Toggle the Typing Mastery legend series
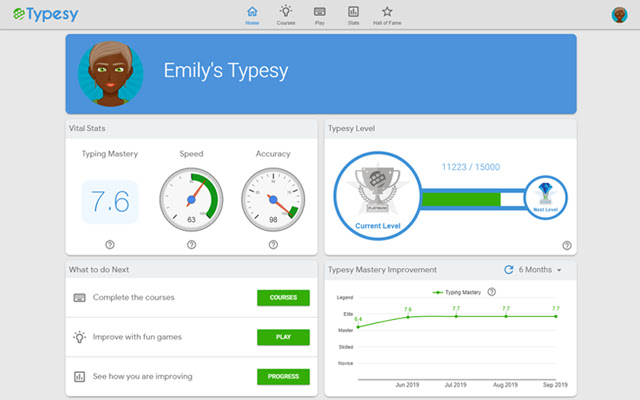This screenshot has width=640, height=400. (x=457, y=292)
